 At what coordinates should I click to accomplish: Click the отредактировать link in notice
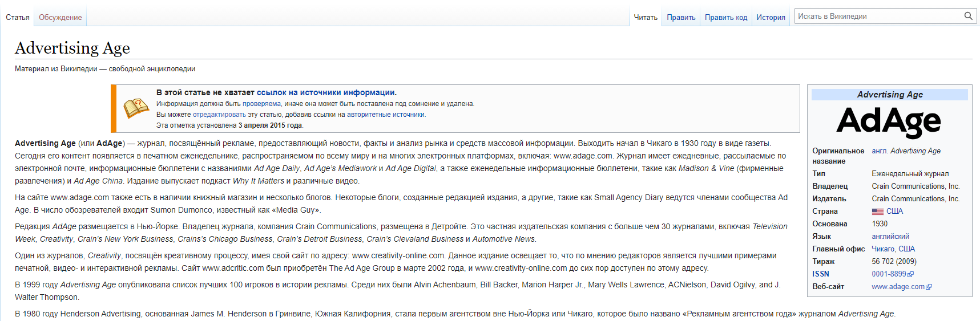pos(219,115)
